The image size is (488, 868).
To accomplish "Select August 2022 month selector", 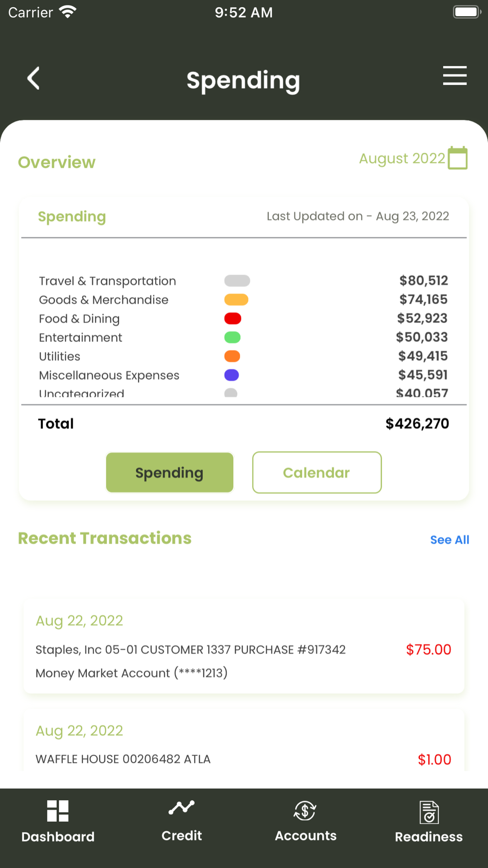I will click(x=402, y=159).
